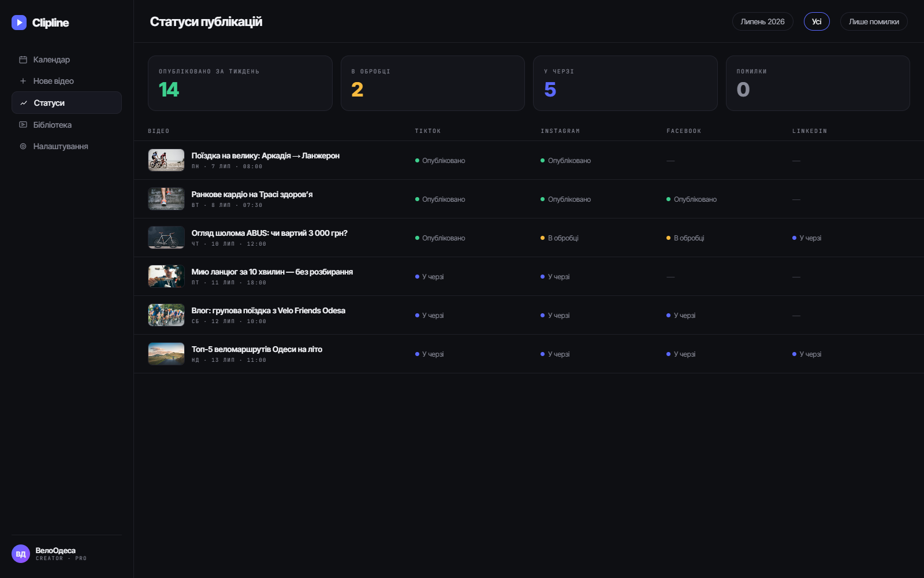The height and width of the screenshot is (578, 924).
Task: Open thumbnail of Ранкове кардіо video
Action: coord(166,199)
